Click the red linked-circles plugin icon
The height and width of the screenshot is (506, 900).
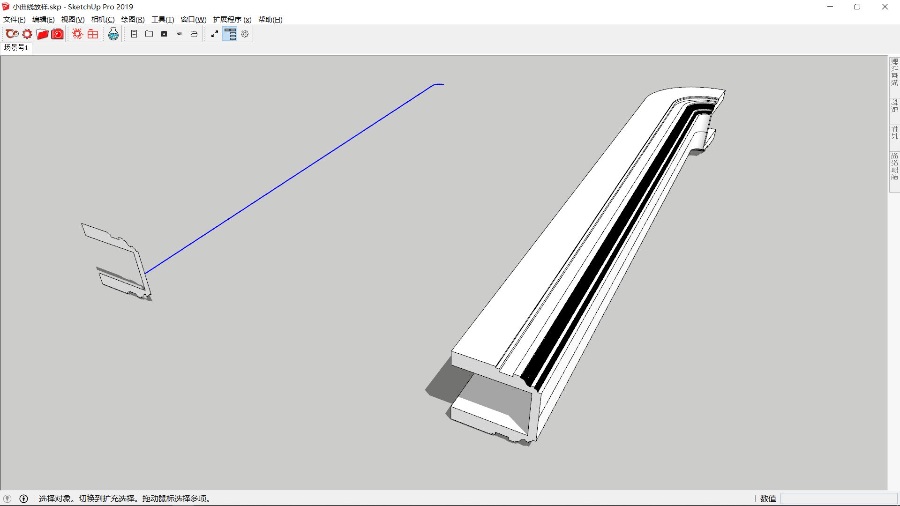12,34
